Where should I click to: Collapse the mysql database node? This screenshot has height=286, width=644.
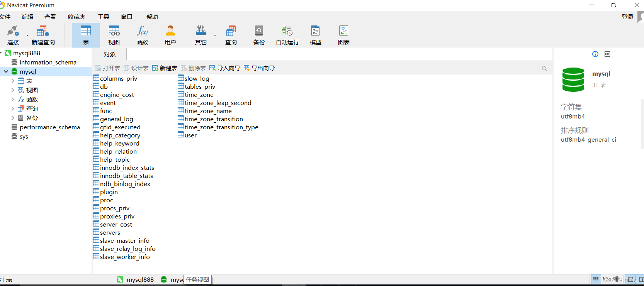(x=6, y=71)
